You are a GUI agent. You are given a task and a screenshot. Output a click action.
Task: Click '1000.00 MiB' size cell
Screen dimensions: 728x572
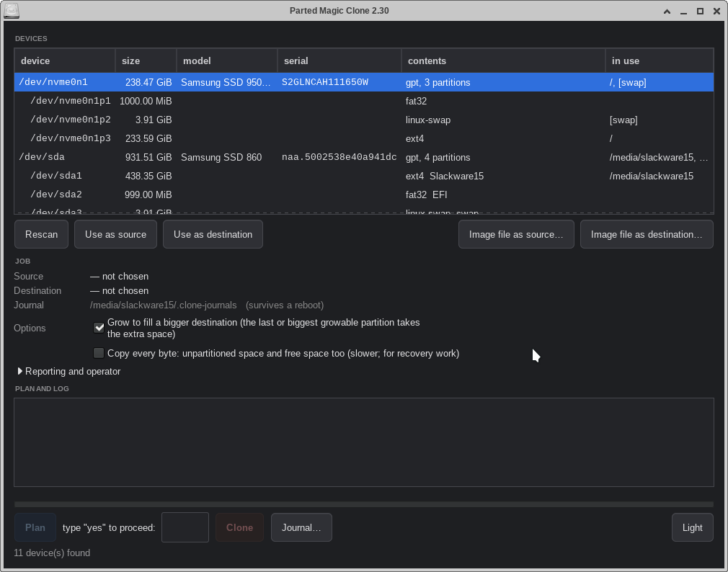(146, 101)
